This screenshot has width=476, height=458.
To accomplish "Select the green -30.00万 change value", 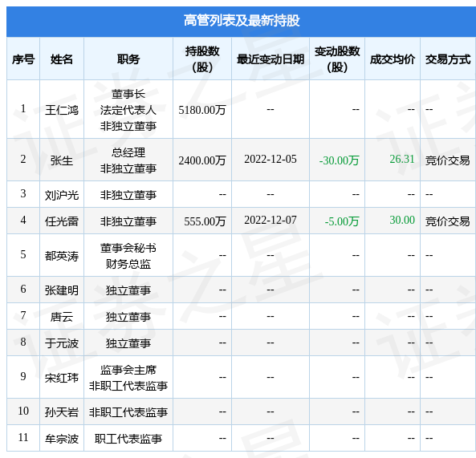I will pos(339,160).
